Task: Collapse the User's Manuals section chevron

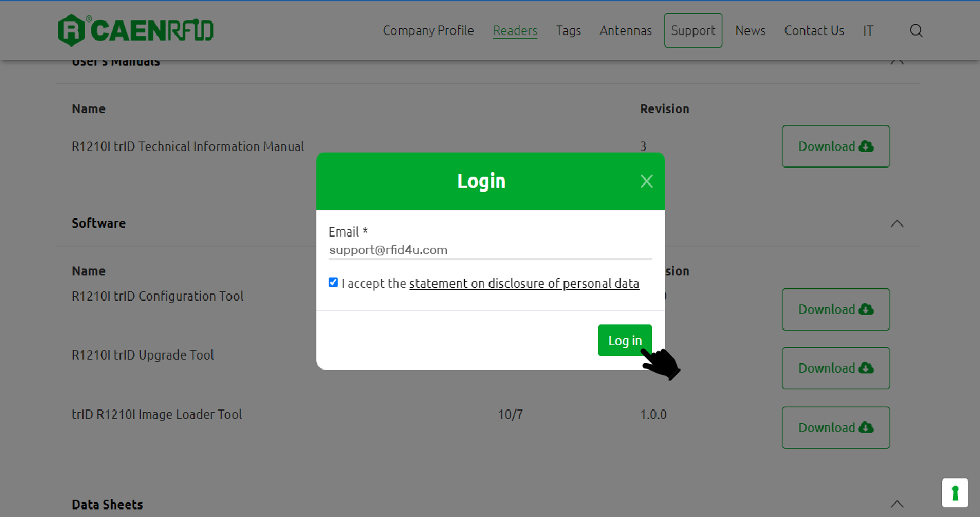Action: [896, 61]
